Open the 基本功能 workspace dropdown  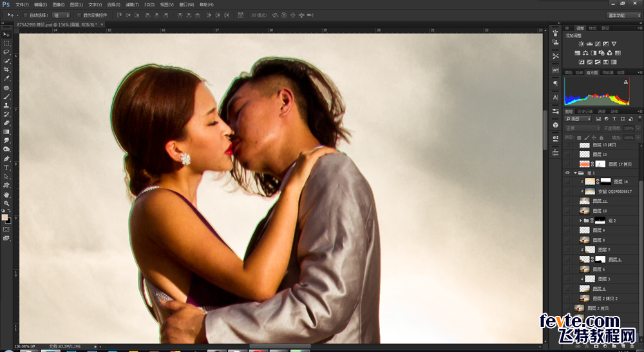[x=623, y=15]
